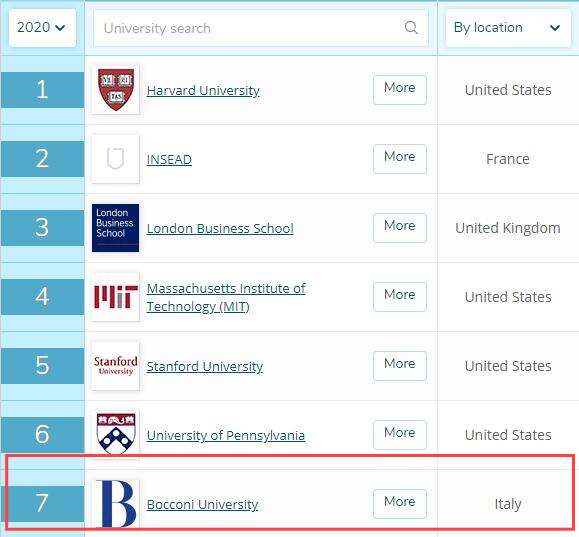
Task: Expand the By location filter dropdown
Action: coord(508,28)
